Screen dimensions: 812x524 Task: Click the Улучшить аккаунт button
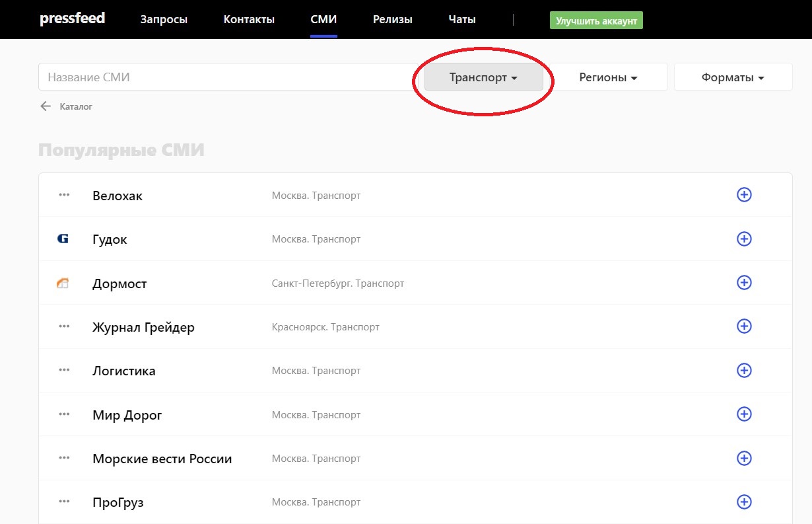tap(596, 20)
